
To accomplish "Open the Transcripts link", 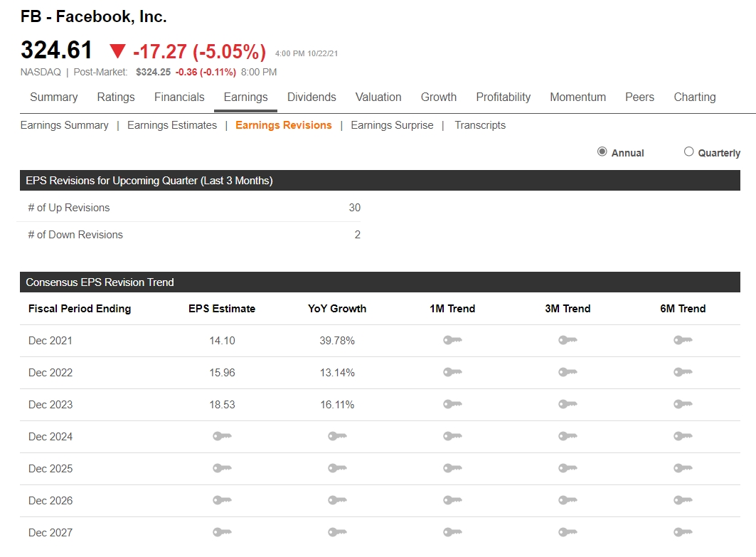I will pos(480,125).
